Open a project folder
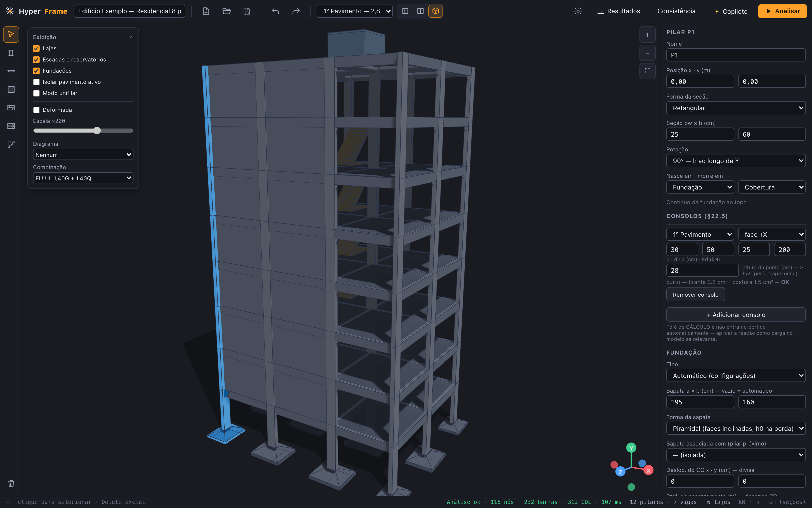Viewport: 812px width, 508px height. (227, 11)
